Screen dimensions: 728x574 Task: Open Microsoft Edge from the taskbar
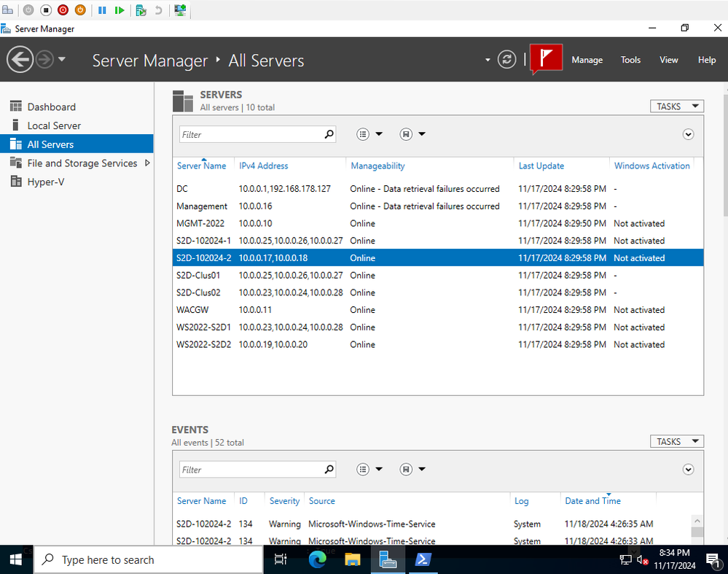[x=318, y=559]
